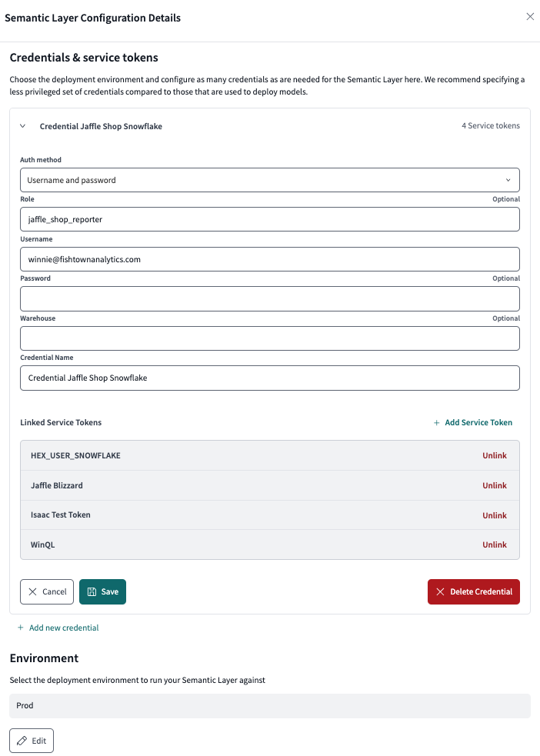Save the credential configuration
The height and width of the screenshot is (756, 540).
coord(102,591)
